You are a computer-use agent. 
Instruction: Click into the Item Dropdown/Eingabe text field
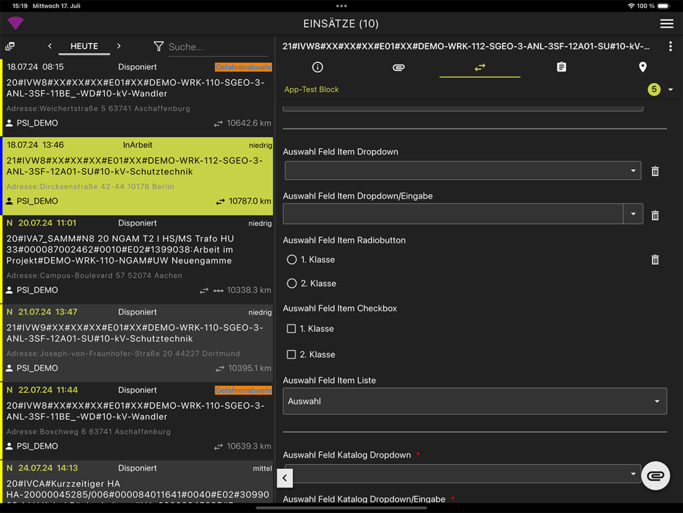pos(453,214)
